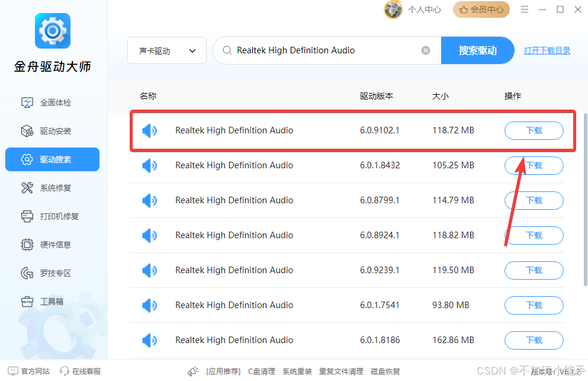Focus the Realtek High Definition Audio search field

click(326, 50)
